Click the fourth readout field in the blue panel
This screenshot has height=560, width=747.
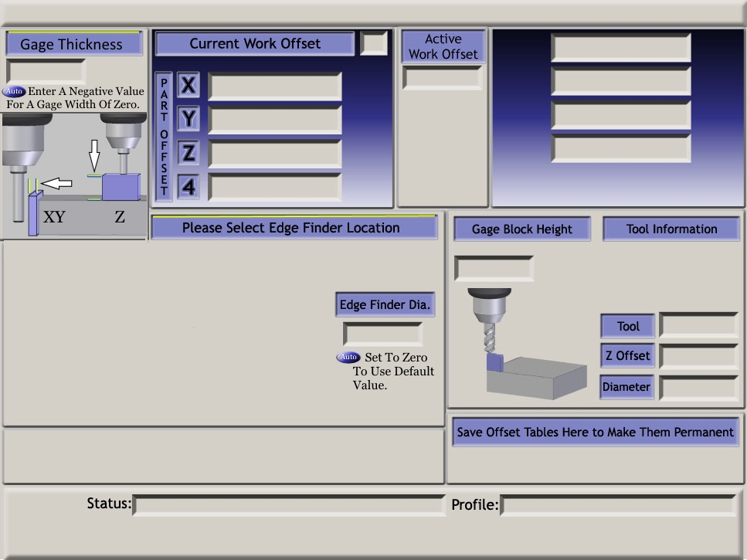(x=621, y=148)
